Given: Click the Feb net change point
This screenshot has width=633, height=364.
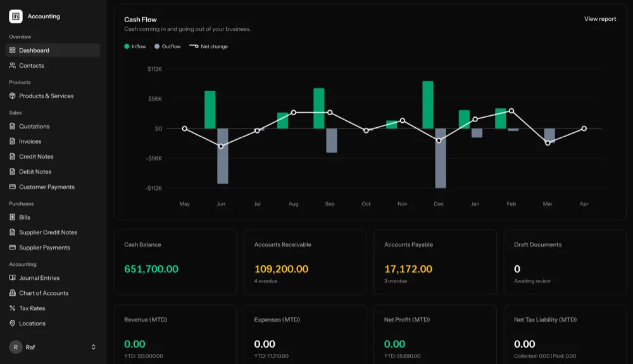Looking at the screenshot, I should coord(511,111).
